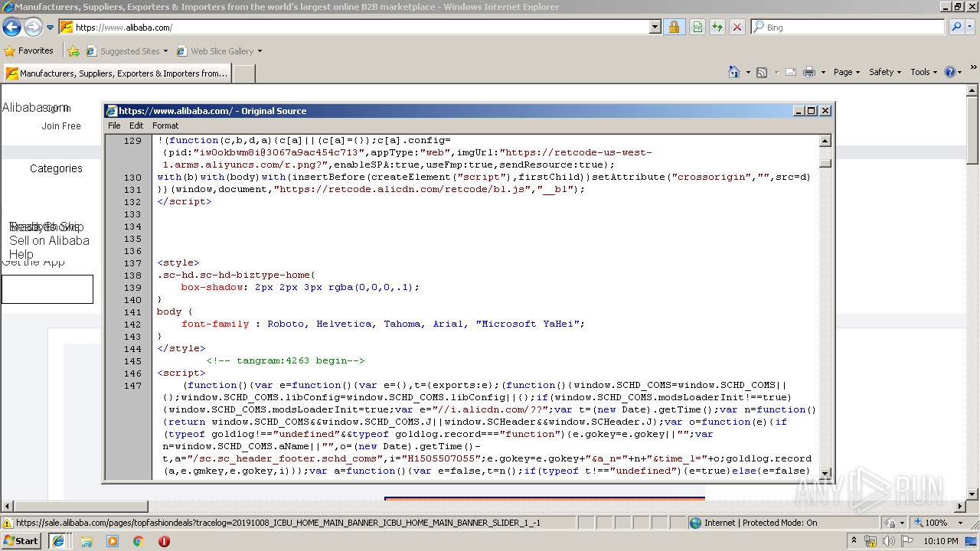The width and height of the screenshot is (980, 551).
Task: Select the Manufacturers, Suppliers tab
Action: pos(116,73)
